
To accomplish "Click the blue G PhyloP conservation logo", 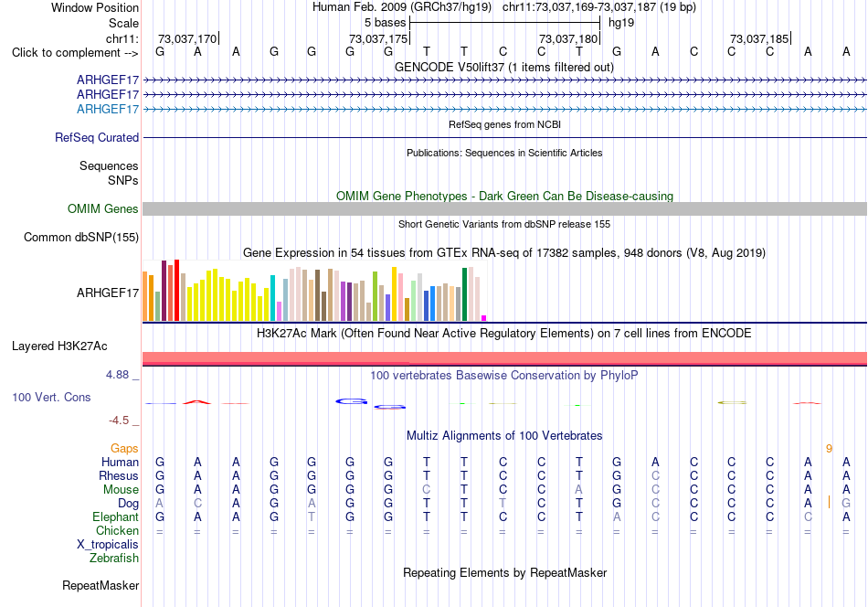I will click(351, 401).
